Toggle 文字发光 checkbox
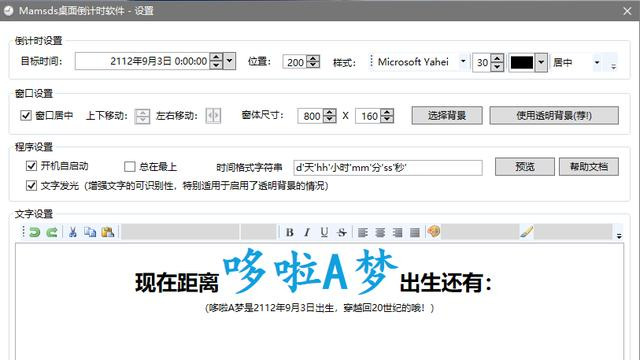This screenshot has height=360, width=640. point(31,186)
